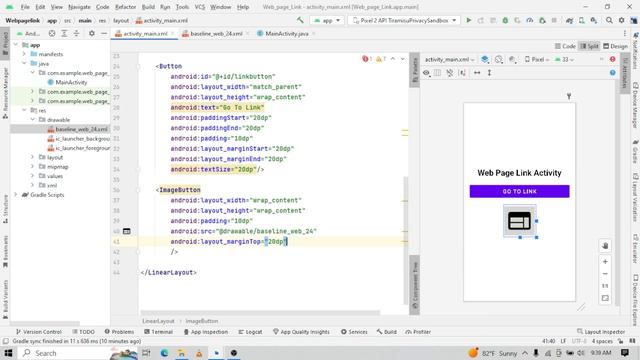This screenshot has width=640, height=360.
Task: Zoom out the preview with minus
Action: 605,273
